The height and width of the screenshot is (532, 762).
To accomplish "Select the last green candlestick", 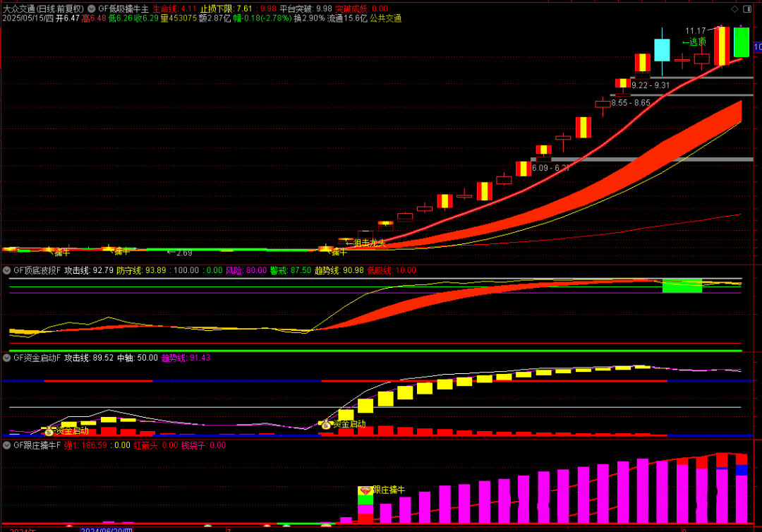I will pyautogui.click(x=741, y=42).
